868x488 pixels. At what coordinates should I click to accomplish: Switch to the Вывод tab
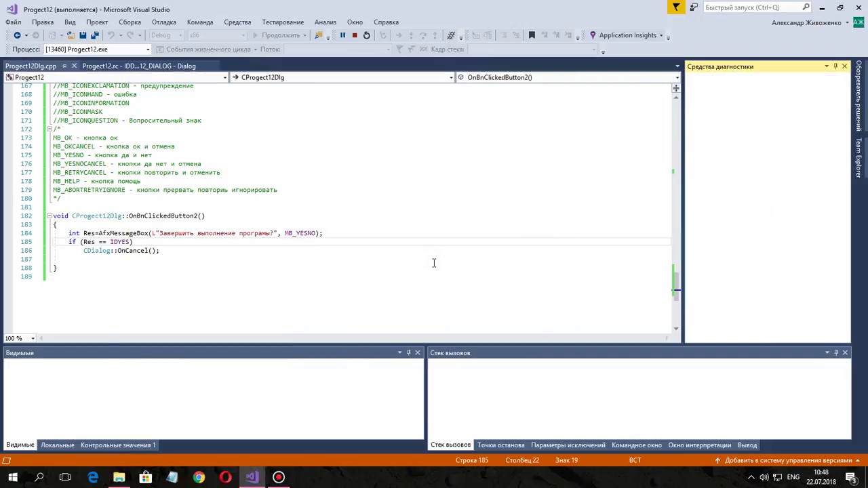pyautogui.click(x=747, y=445)
